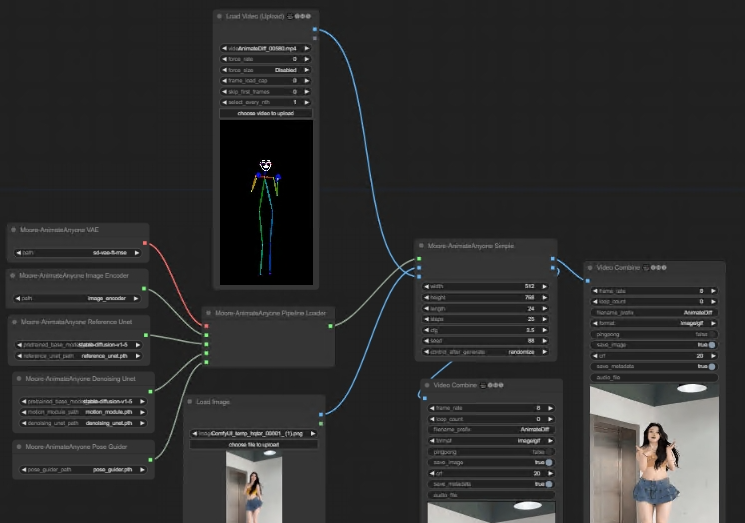Collapse the Load Video (Upload) node dot
The height and width of the screenshot is (523, 745).
click(x=219, y=16)
